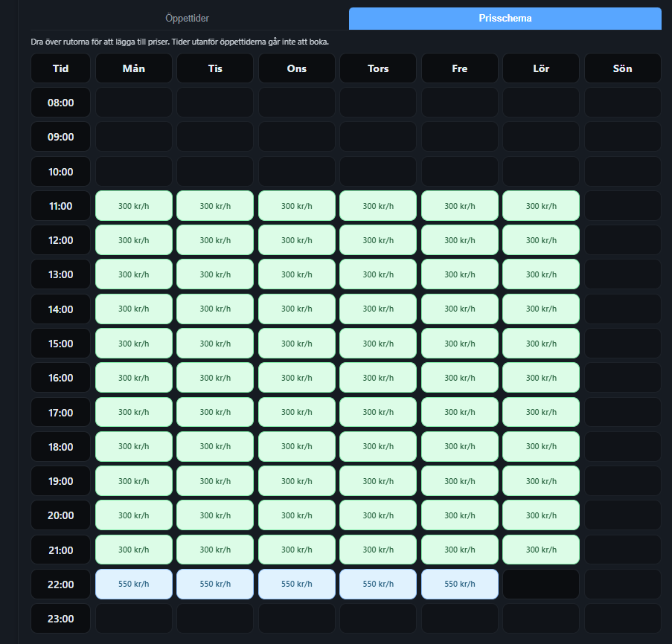Click the Tis column header
This screenshot has height=644, width=672.
click(215, 68)
